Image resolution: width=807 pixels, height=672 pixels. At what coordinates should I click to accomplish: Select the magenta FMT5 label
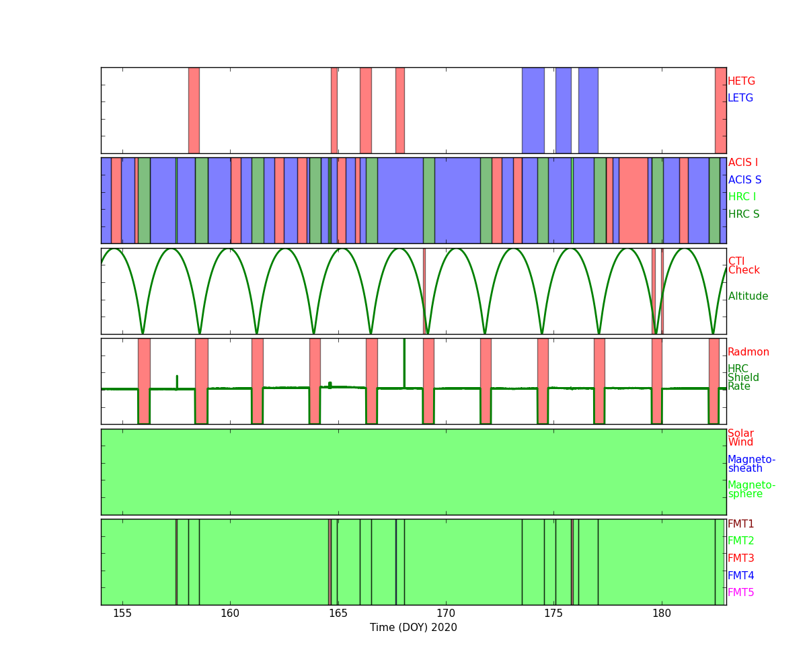coord(740,593)
